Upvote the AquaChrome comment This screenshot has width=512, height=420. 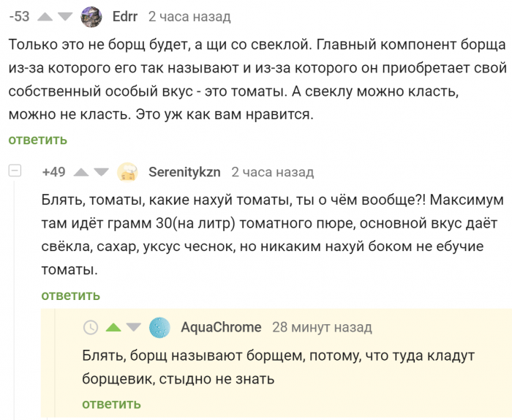tap(113, 327)
